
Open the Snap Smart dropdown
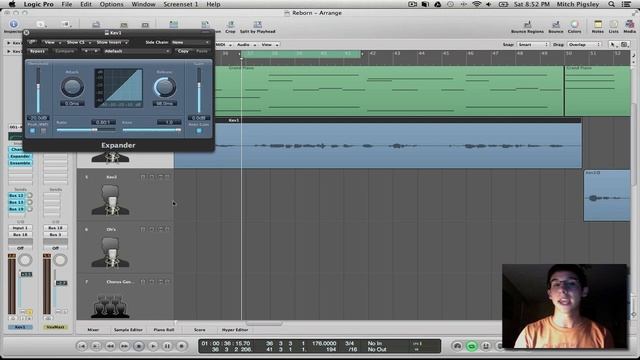[533, 44]
